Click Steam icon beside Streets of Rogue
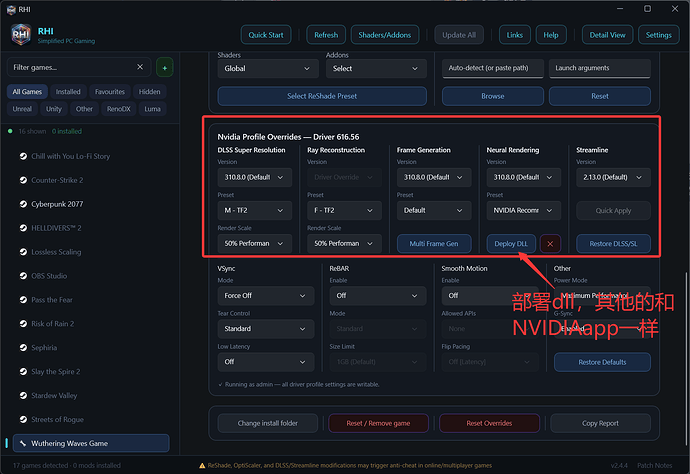The width and height of the screenshot is (690, 474). click(x=23, y=419)
